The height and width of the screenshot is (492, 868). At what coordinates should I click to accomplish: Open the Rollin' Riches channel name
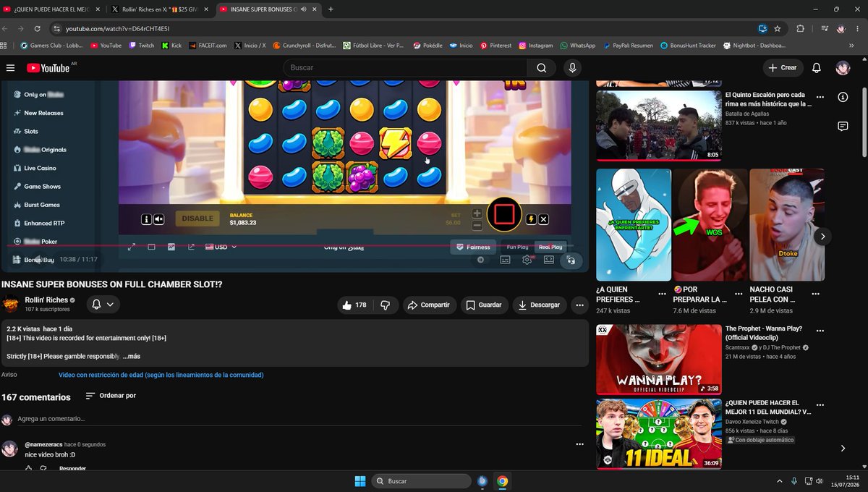click(46, 300)
